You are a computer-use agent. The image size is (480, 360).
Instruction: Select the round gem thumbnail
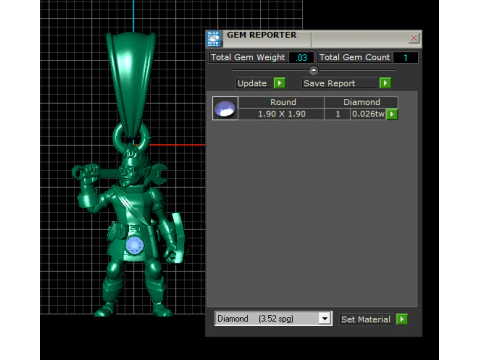click(x=225, y=108)
